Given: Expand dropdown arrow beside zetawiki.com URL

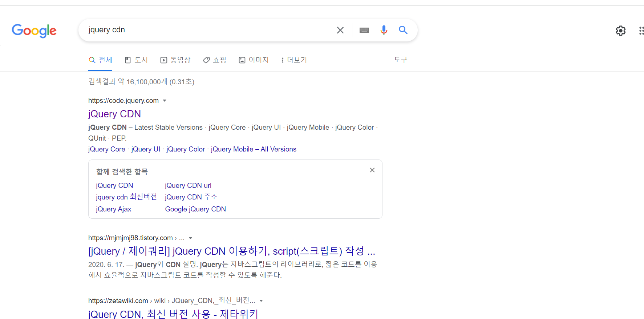Looking at the screenshot, I should [x=261, y=301].
